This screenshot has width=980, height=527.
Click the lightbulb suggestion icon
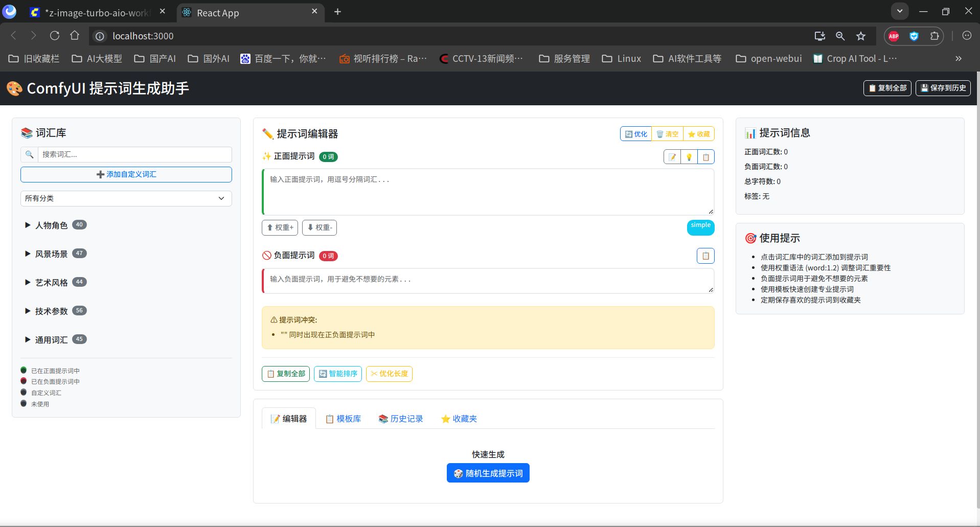[689, 157]
